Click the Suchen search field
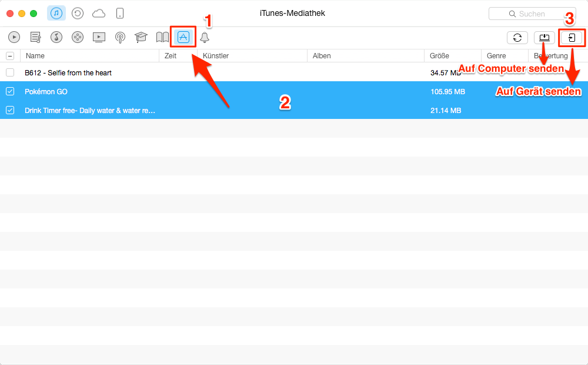 tap(532, 14)
